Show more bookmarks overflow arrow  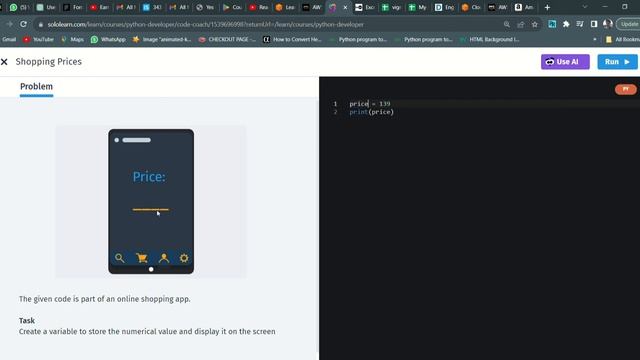[595, 40]
